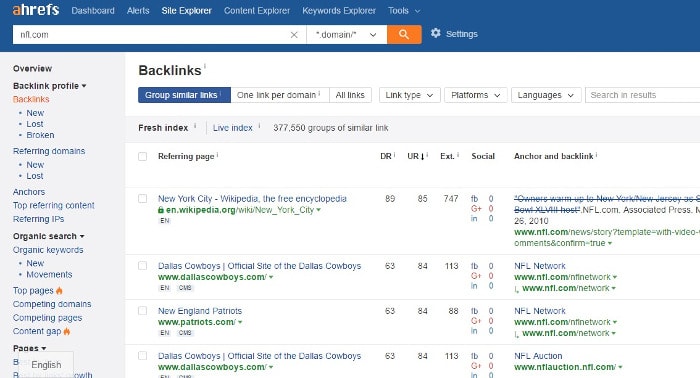Open Dashboard in top navigation
This screenshot has height=378, width=700.
(x=93, y=11)
